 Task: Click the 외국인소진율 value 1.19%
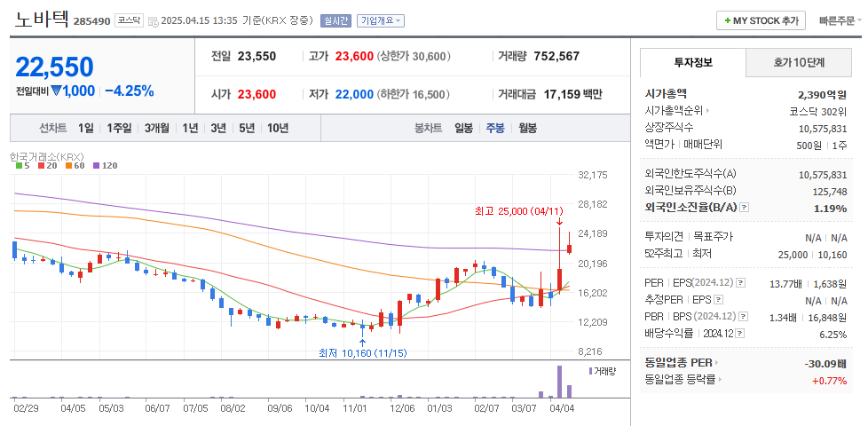coord(831,208)
